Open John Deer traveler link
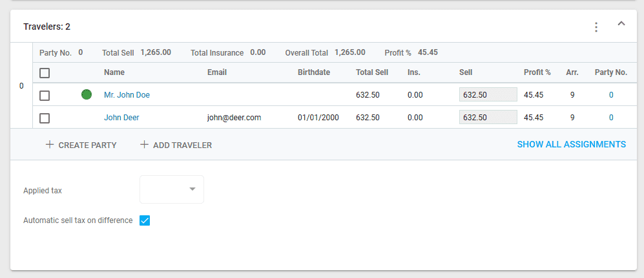Image resolution: width=644 pixels, height=278 pixels. point(121,118)
